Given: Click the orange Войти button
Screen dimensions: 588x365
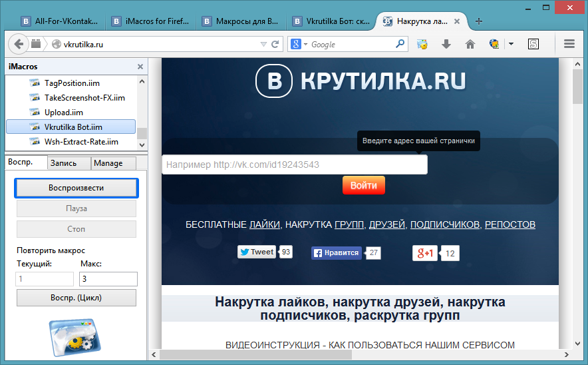Looking at the screenshot, I should coord(364,185).
